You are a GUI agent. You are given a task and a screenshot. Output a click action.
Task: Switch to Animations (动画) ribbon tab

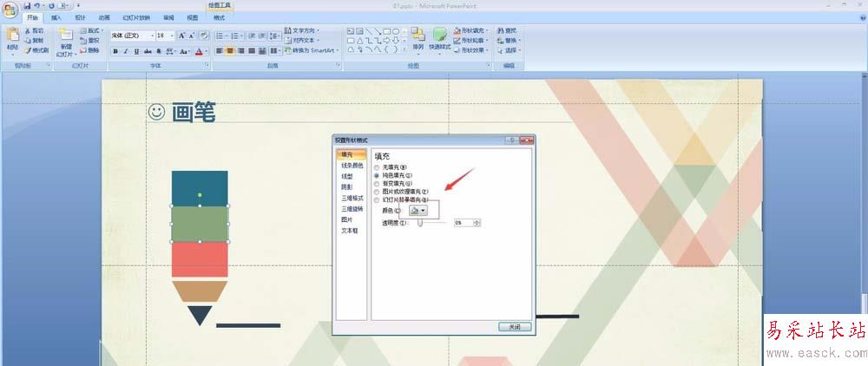point(104,17)
